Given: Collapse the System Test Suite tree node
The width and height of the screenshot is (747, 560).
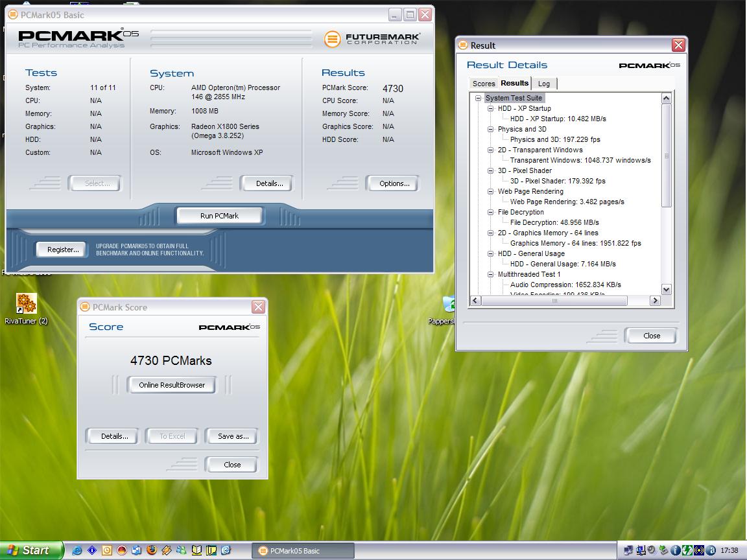Looking at the screenshot, I should [478, 98].
